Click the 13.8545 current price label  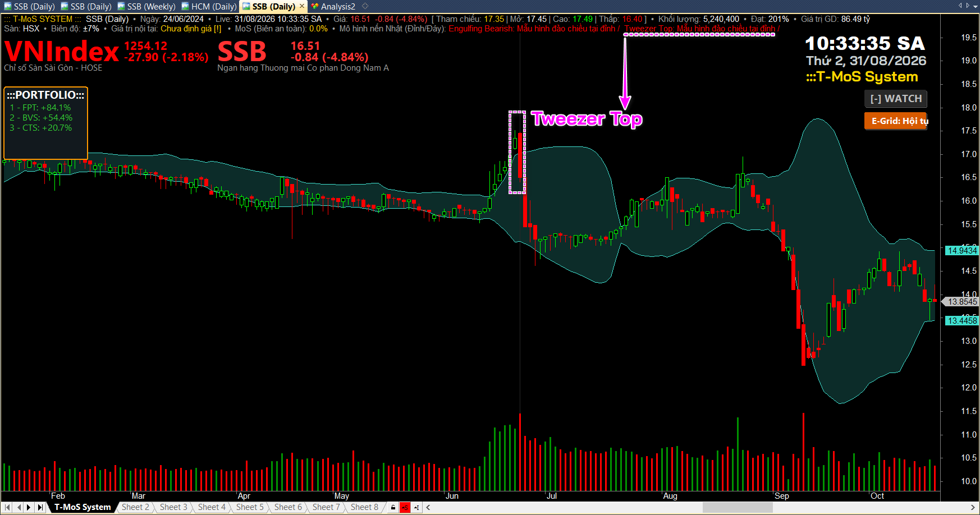[x=961, y=302]
